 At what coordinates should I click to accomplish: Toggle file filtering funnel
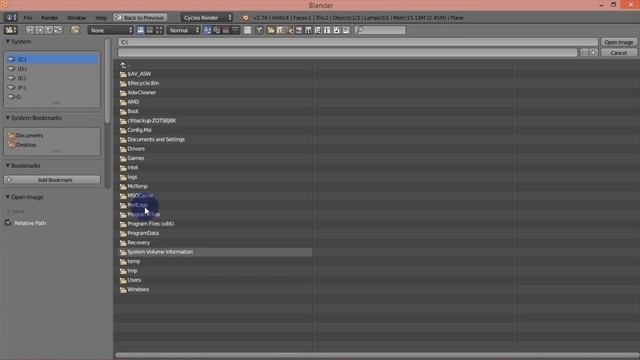(x=259, y=30)
